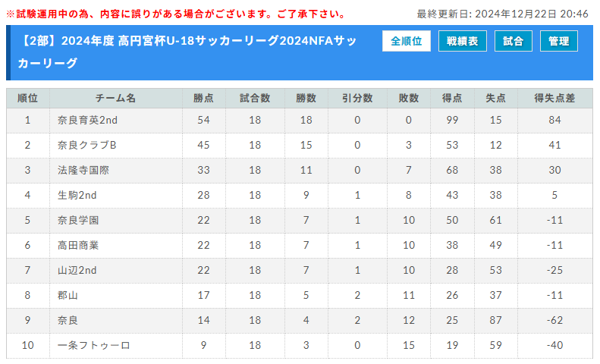This screenshot has height=364, width=600.
Task: Select team 奈良育英2nd in the table
Action: [87, 120]
